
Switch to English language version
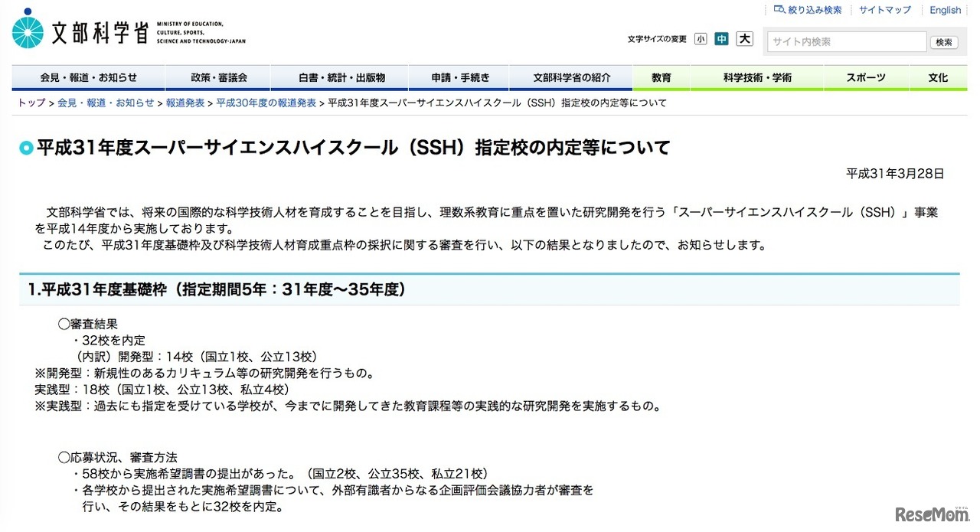(x=945, y=9)
